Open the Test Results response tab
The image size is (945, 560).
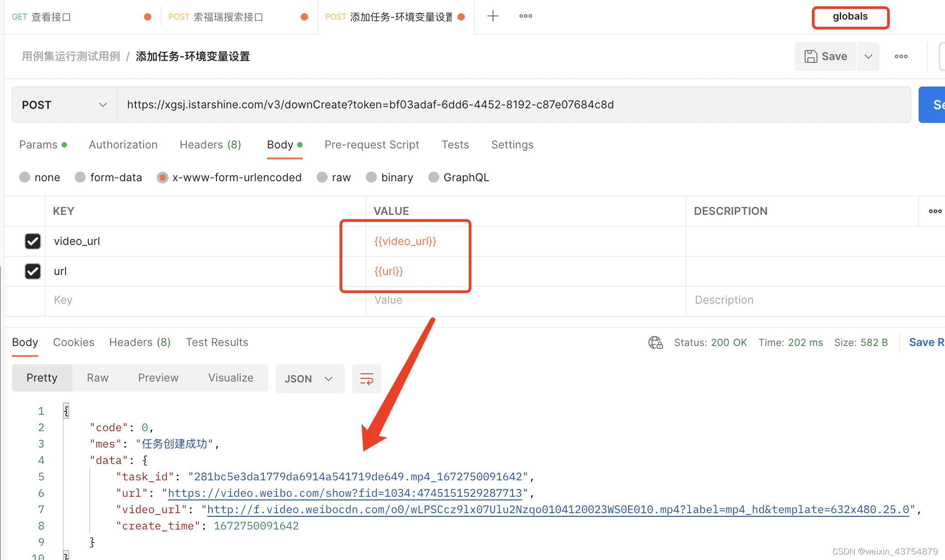217,342
